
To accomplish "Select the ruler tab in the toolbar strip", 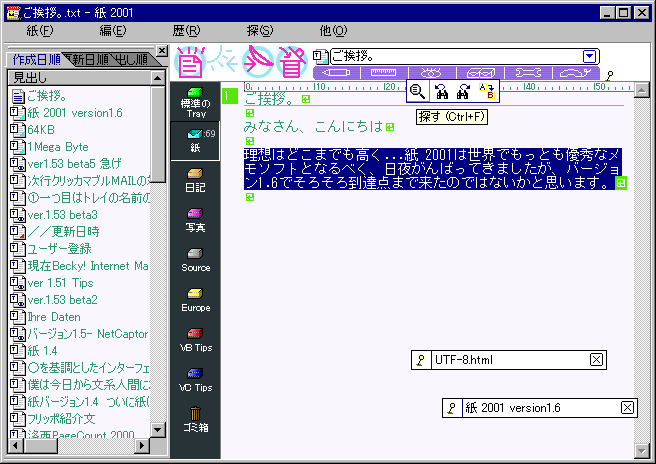I will click(383, 73).
